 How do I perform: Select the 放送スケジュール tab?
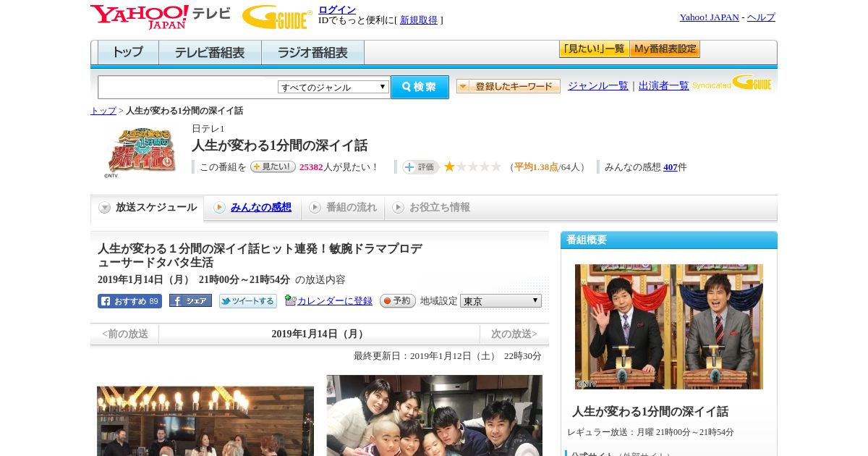[x=148, y=208]
